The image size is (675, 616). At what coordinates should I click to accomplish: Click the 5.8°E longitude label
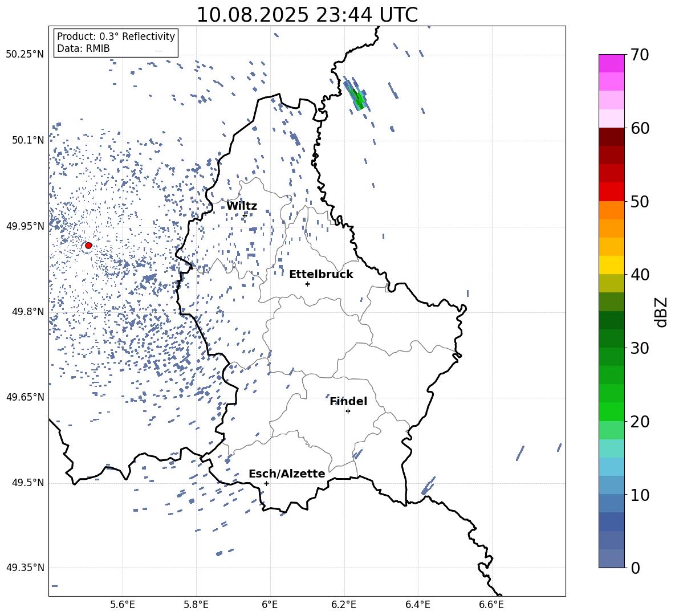coord(196,605)
